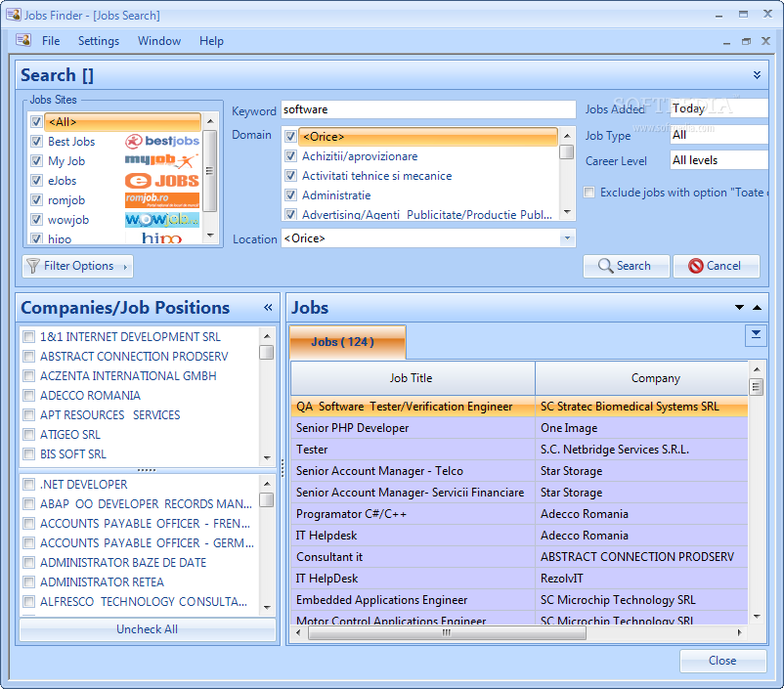Click the positions list scroll-down arrow
The image size is (784, 689).
267,608
